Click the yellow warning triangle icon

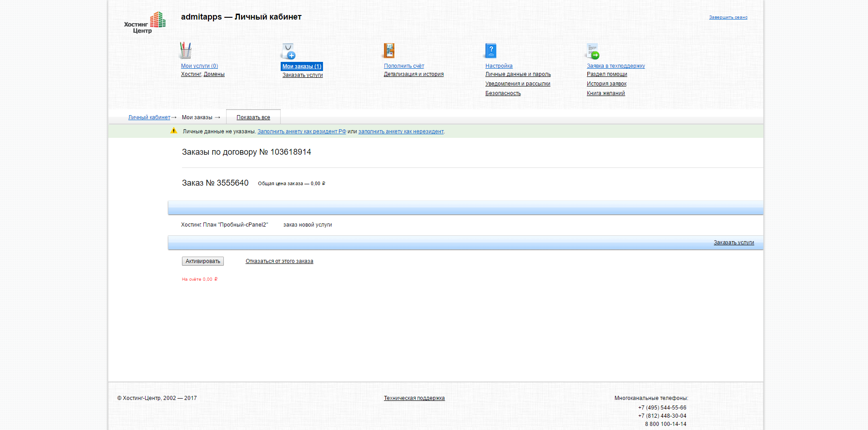point(173,131)
